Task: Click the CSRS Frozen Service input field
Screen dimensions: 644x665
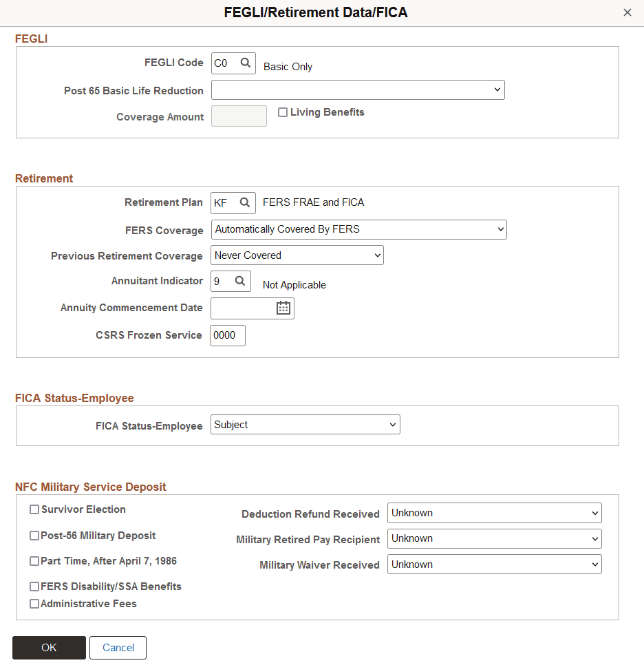Action: (227, 335)
